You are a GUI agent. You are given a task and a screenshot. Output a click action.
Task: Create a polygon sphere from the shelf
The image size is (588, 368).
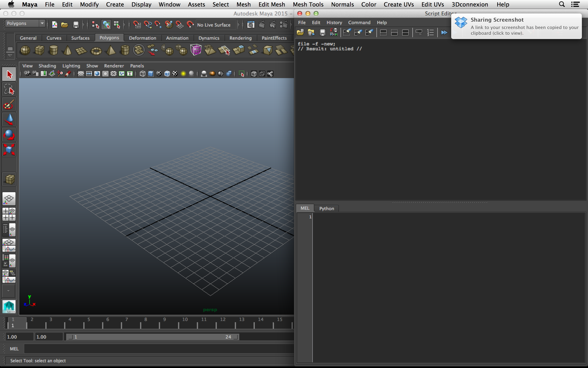point(25,50)
